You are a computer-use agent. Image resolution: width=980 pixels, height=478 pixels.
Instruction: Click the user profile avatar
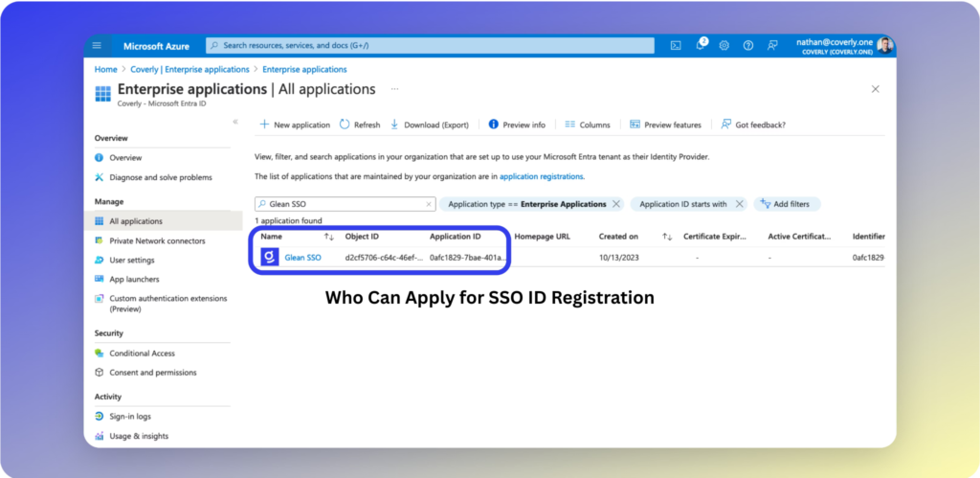pyautogui.click(x=885, y=46)
